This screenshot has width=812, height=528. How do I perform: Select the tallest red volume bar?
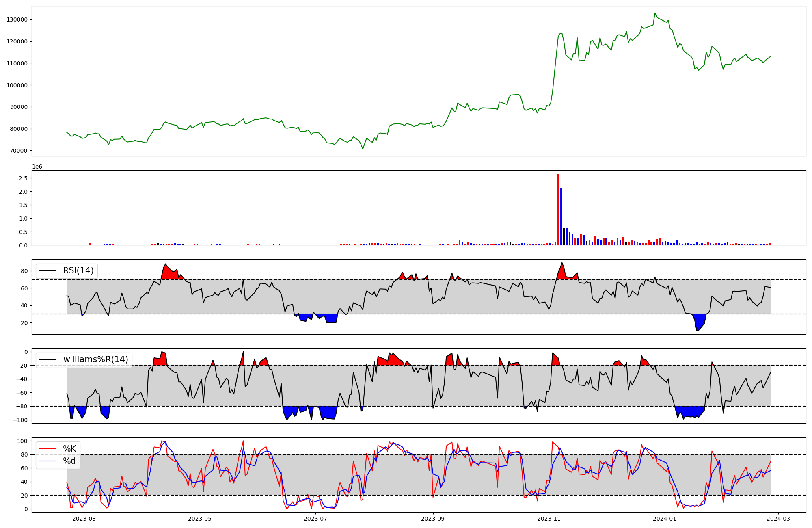[558, 210]
